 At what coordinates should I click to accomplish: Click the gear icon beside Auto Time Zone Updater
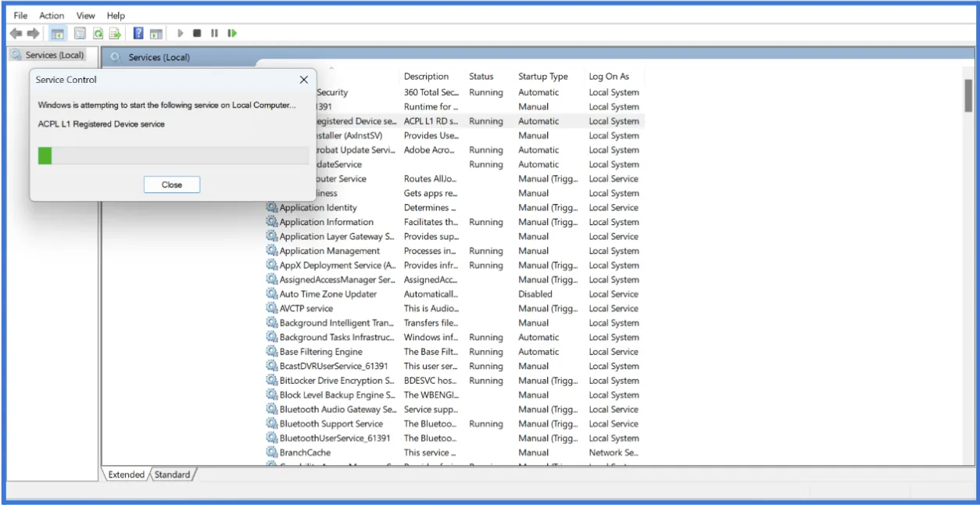272,294
